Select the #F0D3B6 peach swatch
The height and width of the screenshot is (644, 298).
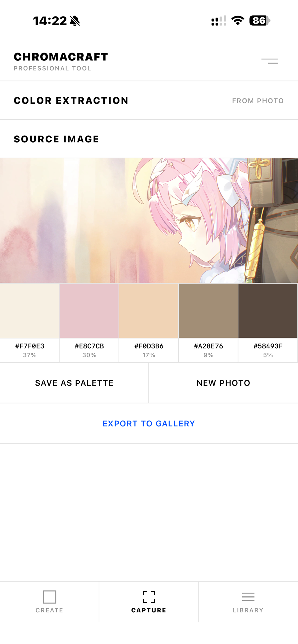coord(149,310)
